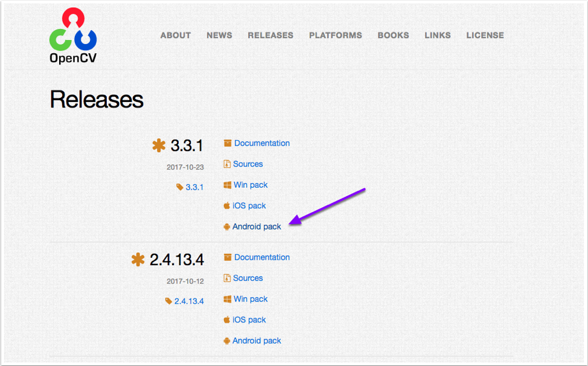The image size is (588, 366).
Task: Click the Releases page heading
Action: (97, 100)
